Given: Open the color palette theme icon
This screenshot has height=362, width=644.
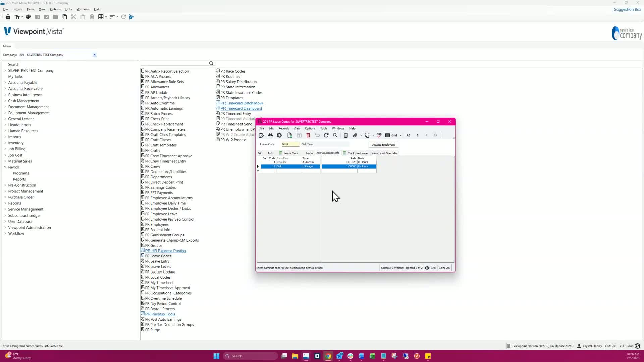Looking at the screenshot, I should (x=29, y=17).
